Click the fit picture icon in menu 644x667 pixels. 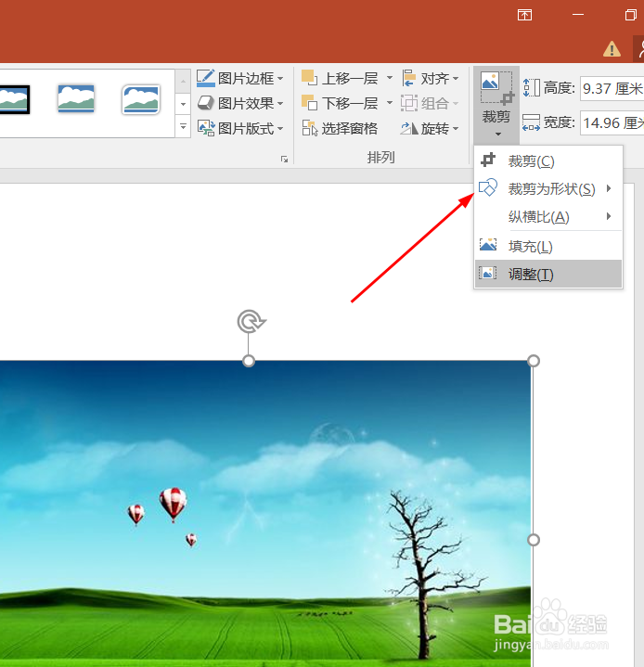488,273
